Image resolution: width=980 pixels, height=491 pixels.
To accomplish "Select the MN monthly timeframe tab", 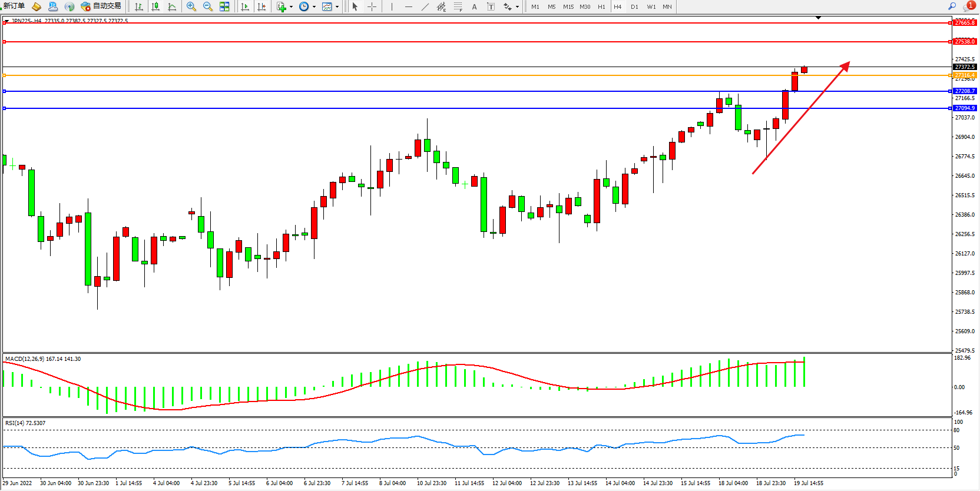I will tap(667, 7).
